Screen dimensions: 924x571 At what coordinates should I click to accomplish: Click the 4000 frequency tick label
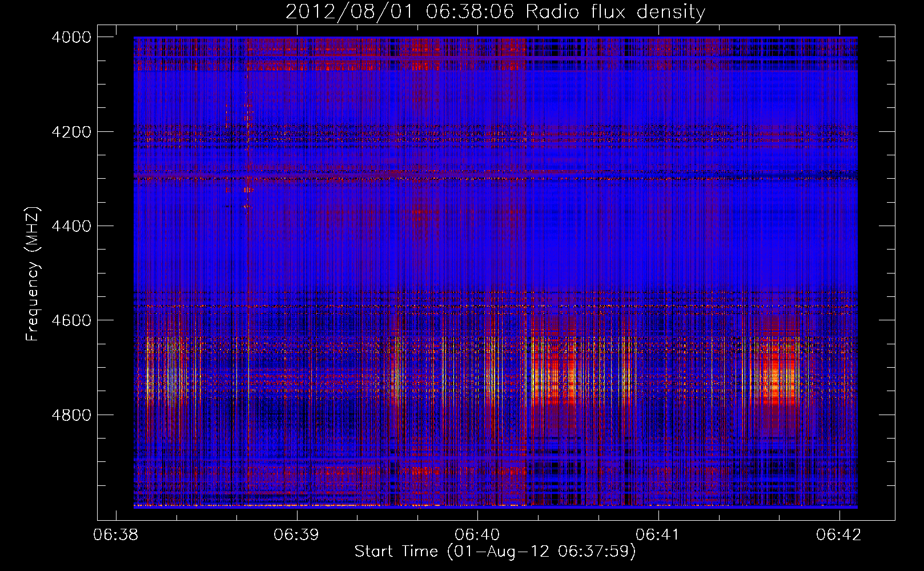pos(71,37)
